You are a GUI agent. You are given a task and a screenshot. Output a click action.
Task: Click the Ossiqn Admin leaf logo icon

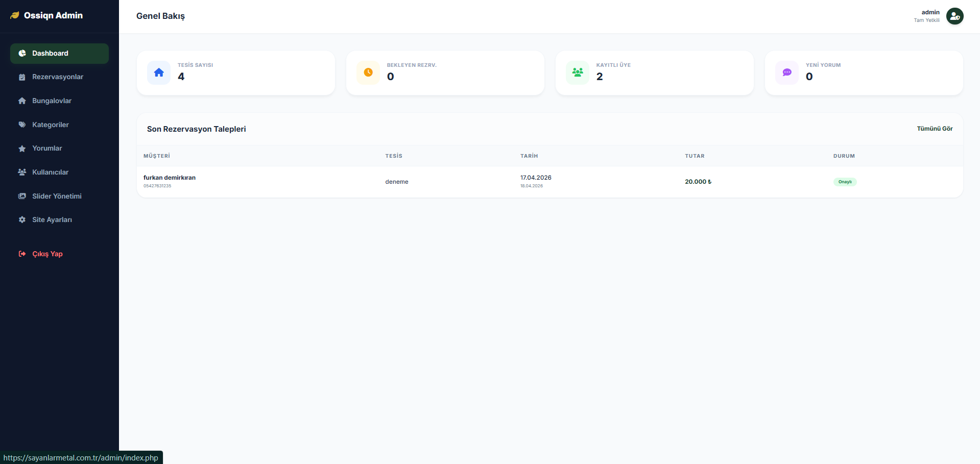click(15, 16)
